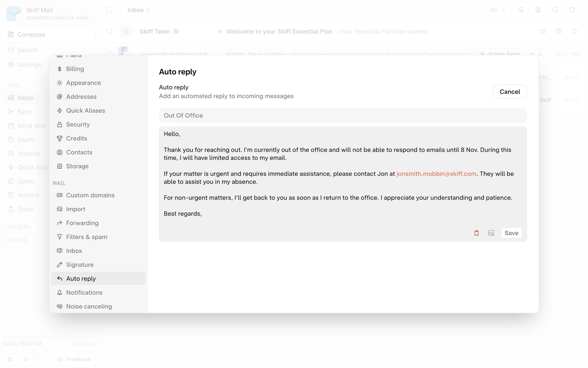Toggle the select-all checkbox next to Inbox
The image size is (588, 368).
coord(109,10)
